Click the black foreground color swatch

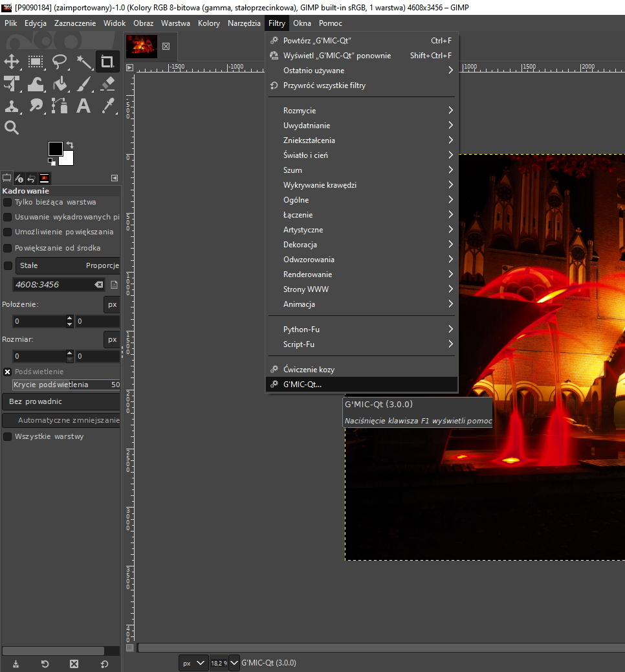[x=56, y=149]
